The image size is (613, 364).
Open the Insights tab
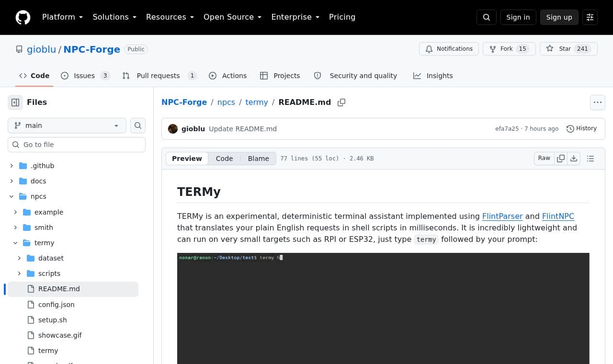[433, 76]
